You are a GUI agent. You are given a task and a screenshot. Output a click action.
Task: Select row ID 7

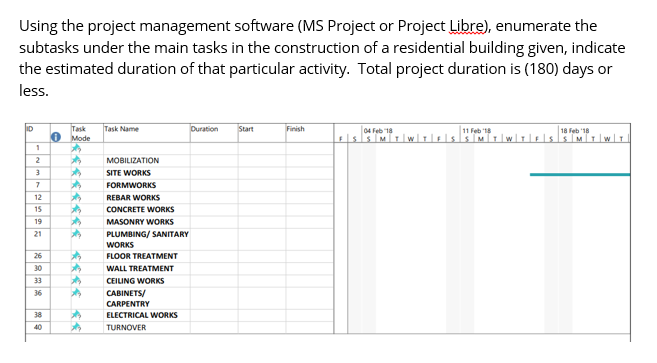coord(38,185)
